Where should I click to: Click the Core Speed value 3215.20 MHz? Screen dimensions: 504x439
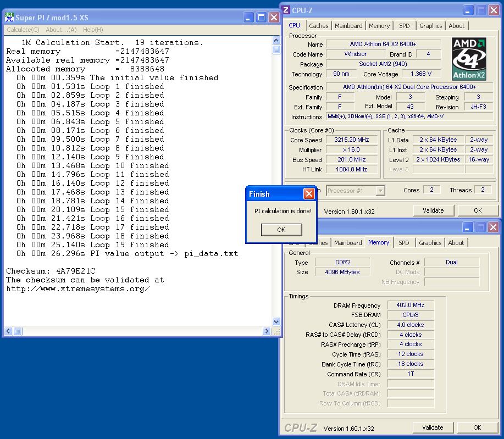click(352, 140)
